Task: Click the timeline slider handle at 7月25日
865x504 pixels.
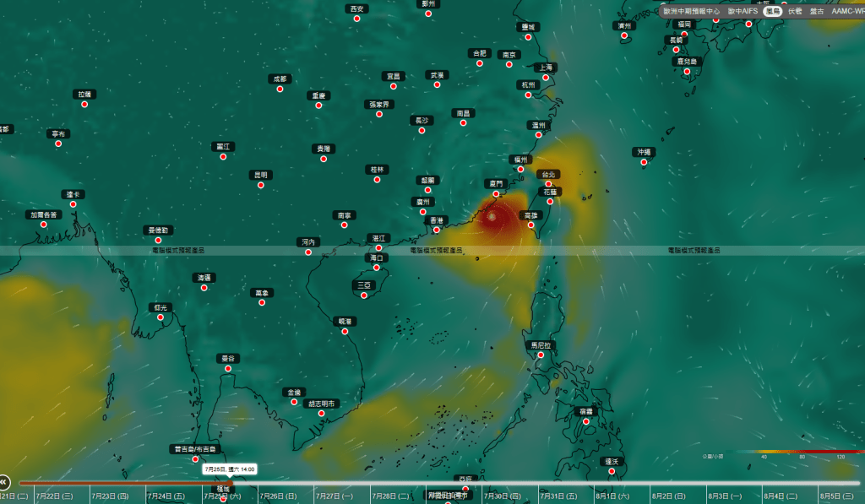Action: 230,484
